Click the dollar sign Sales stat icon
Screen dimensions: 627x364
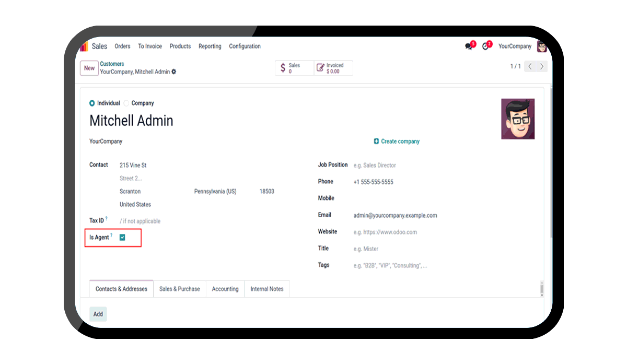tap(283, 68)
